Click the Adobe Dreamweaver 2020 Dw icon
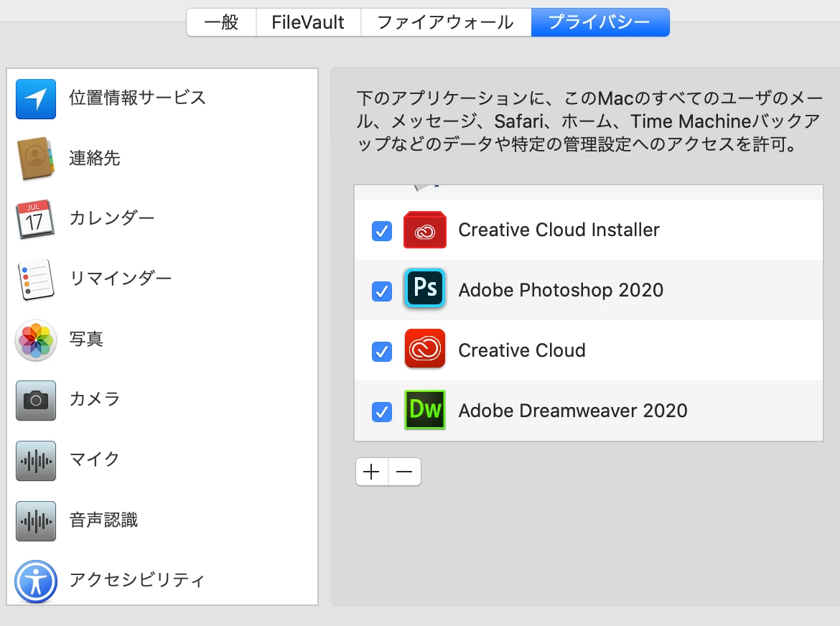Screen dimensions: 840x626 tap(425, 410)
